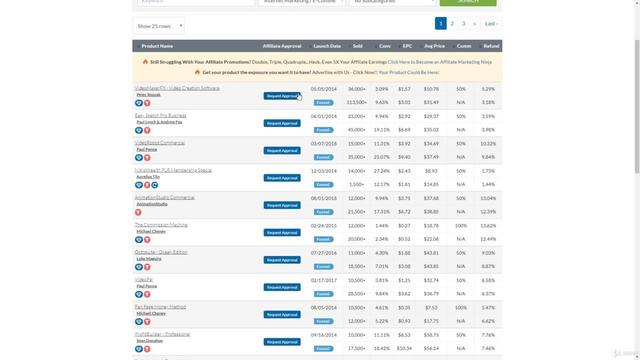Image resolution: width=640 pixels, height=360 pixels.
Task: Sort table by Launch Date header
Action: (x=327, y=46)
